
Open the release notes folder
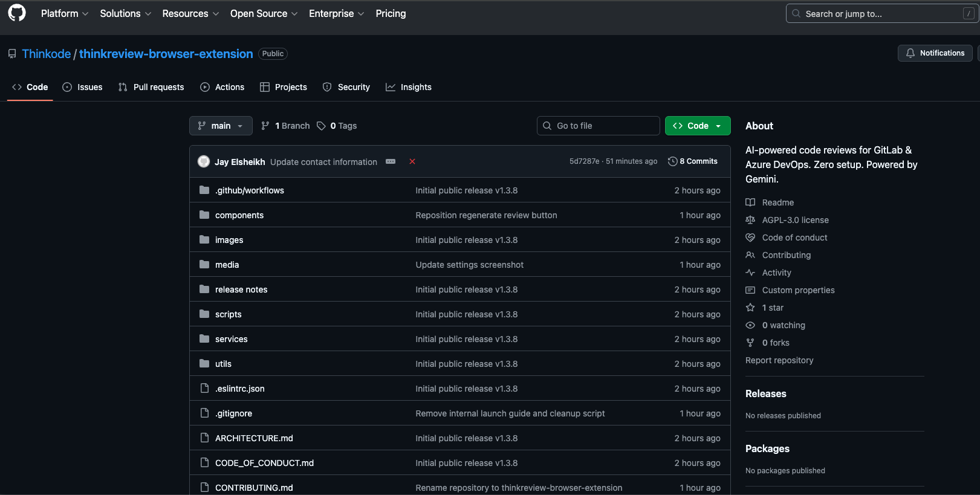click(241, 290)
